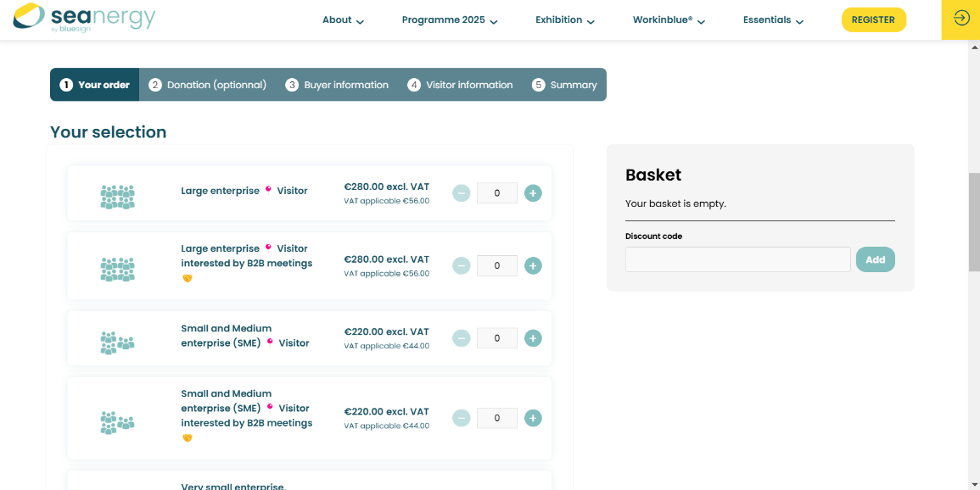Image resolution: width=980 pixels, height=490 pixels.
Task: Go to the Buyer information step
Action: pyautogui.click(x=337, y=85)
